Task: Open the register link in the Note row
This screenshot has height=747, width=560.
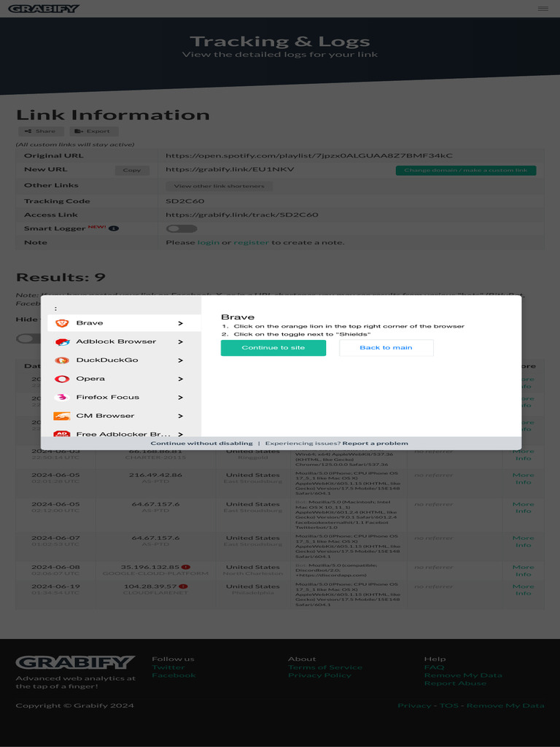Action: coord(252,242)
